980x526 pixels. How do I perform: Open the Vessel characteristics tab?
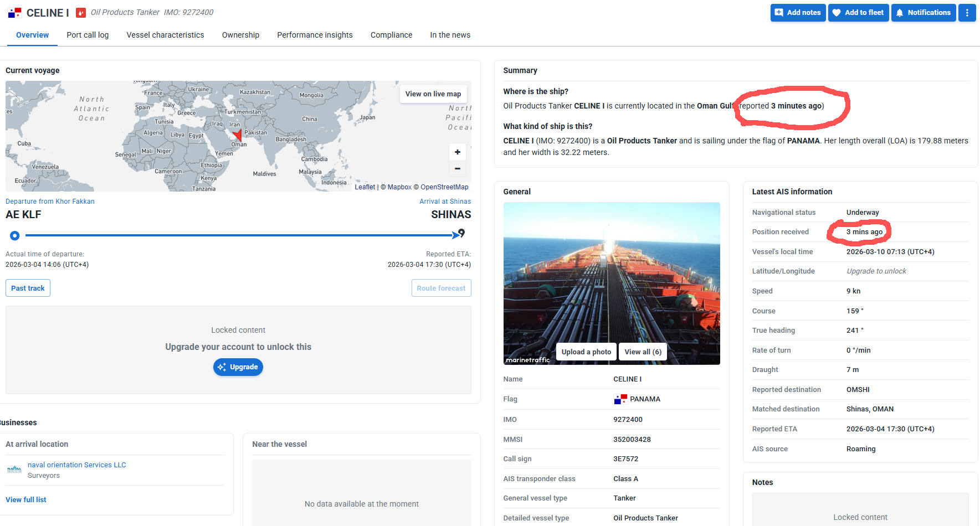(165, 35)
